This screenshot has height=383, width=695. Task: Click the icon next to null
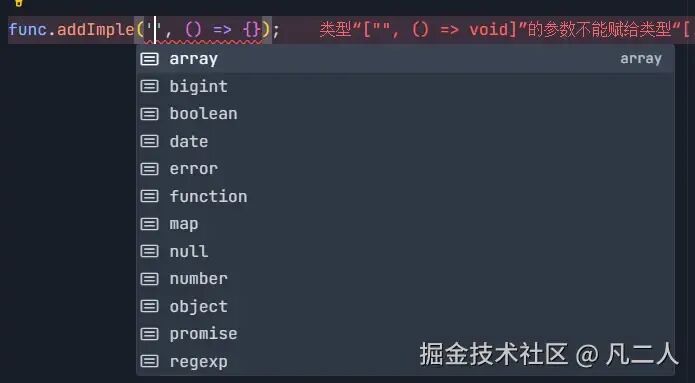coord(149,251)
